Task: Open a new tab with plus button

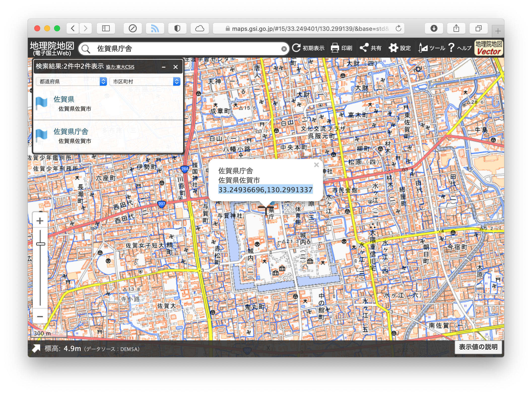Action: coord(498,31)
